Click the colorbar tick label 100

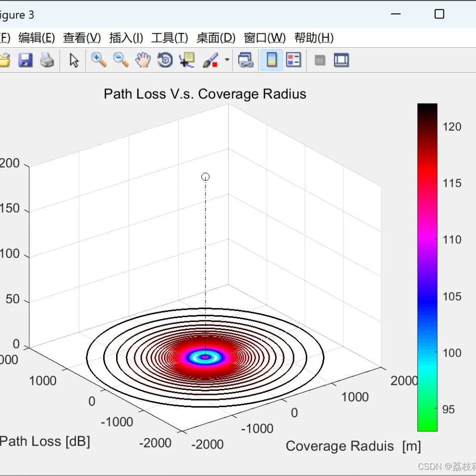click(452, 353)
